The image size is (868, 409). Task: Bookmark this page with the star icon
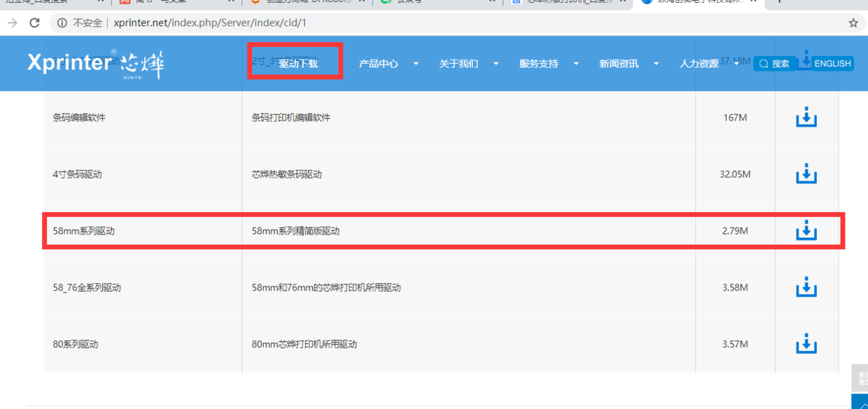(853, 23)
